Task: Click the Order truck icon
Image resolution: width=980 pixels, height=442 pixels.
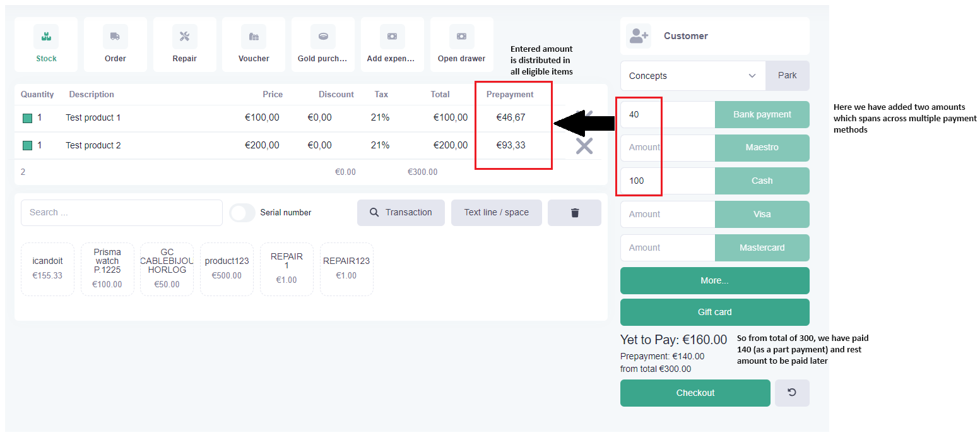Action: pyautogui.click(x=115, y=37)
